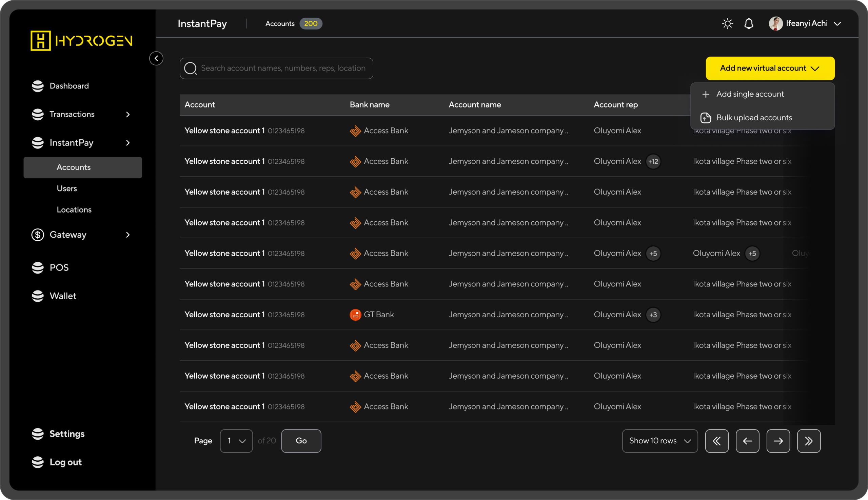Toggle light mode sun icon
Screen dimensions: 868x500
click(x=727, y=24)
